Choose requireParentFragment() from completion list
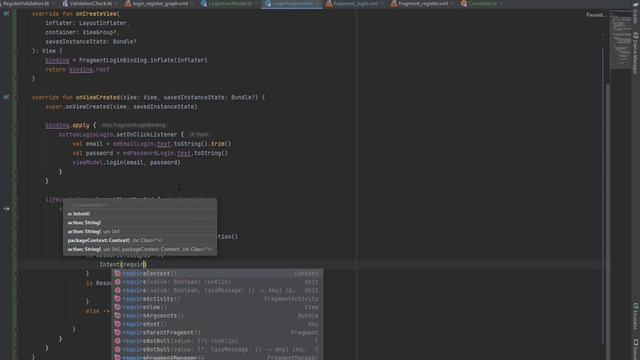The height and width of the screenshot is (360, 640). click(218, 333)
